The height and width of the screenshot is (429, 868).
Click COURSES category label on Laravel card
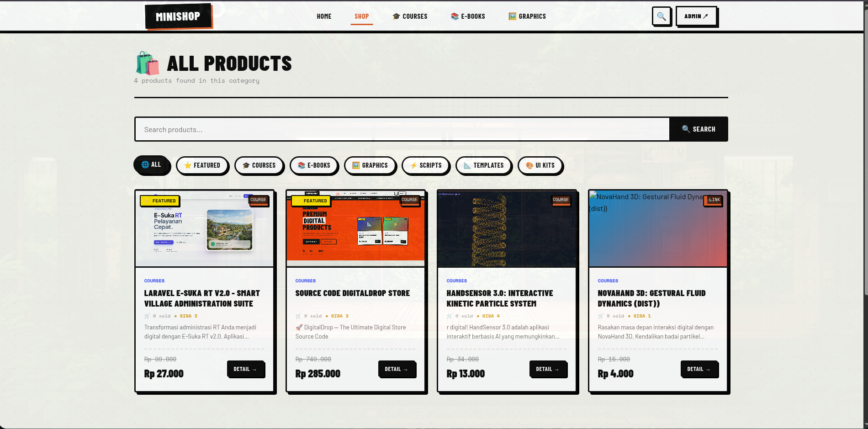pyautogui.click(x=154, y=281)
